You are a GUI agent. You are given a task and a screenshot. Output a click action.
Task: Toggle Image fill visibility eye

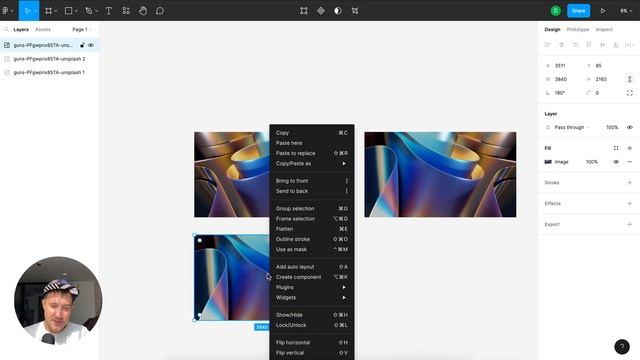616,162
